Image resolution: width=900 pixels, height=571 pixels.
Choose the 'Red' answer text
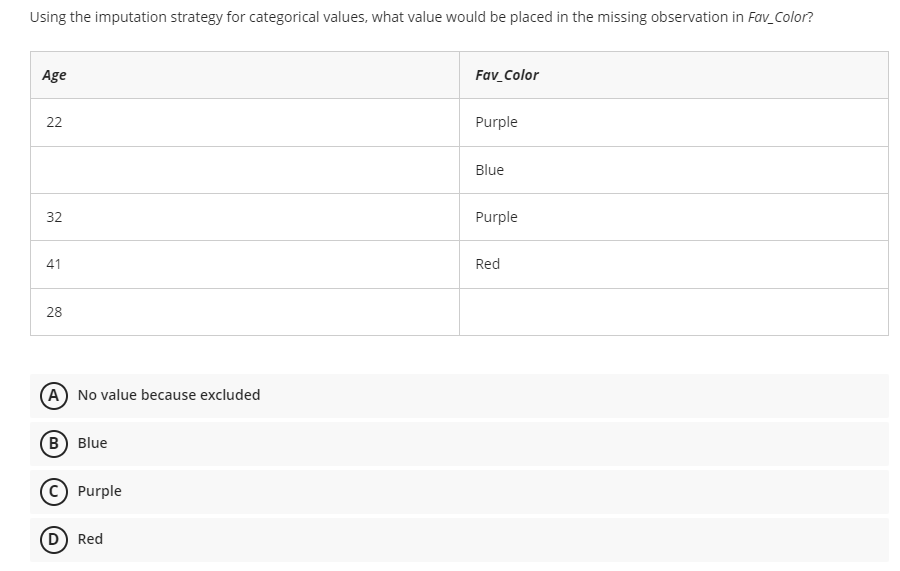90,539
